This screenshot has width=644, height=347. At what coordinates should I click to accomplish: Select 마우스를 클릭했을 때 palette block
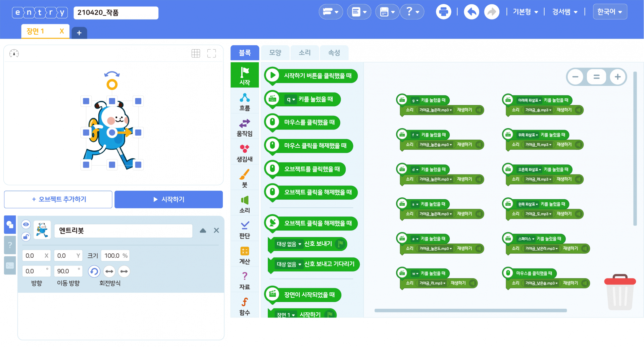pos(302,122)
